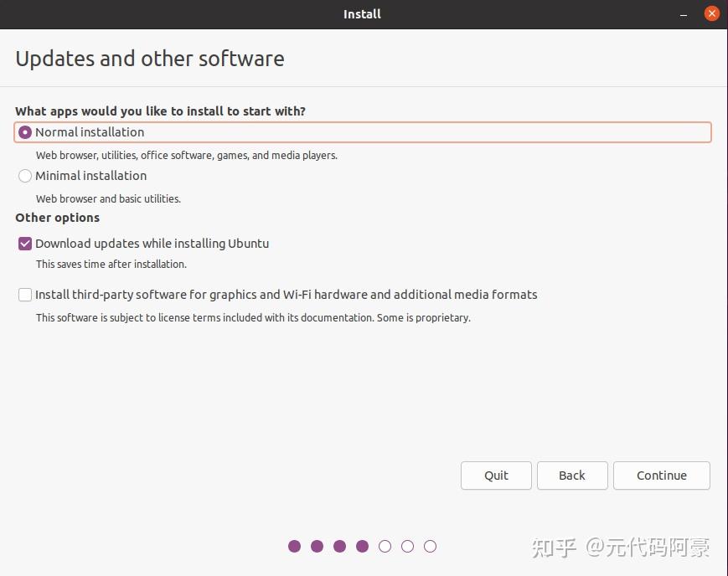
Task: Click the Install title in the titlebar
Action: coord(362,13)
